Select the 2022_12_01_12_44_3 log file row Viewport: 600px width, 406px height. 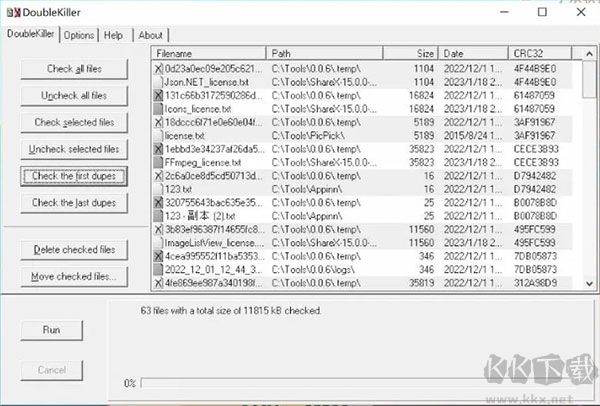(x=362, y=270)
